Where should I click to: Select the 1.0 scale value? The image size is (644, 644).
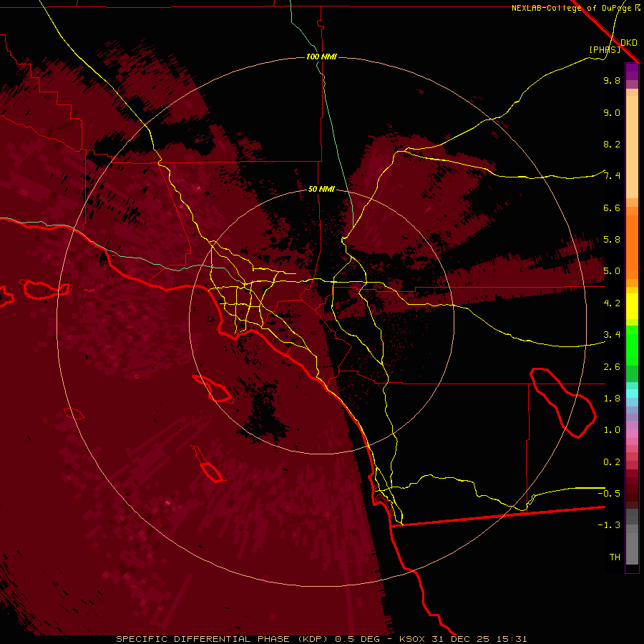coord(612,430)
